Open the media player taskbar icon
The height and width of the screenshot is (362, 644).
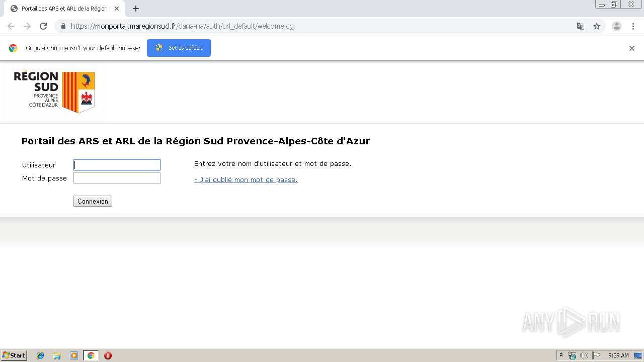(74, 355)
